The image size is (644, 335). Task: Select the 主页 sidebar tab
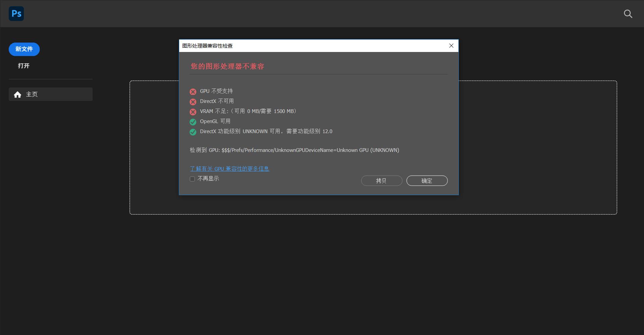[51, 94]
